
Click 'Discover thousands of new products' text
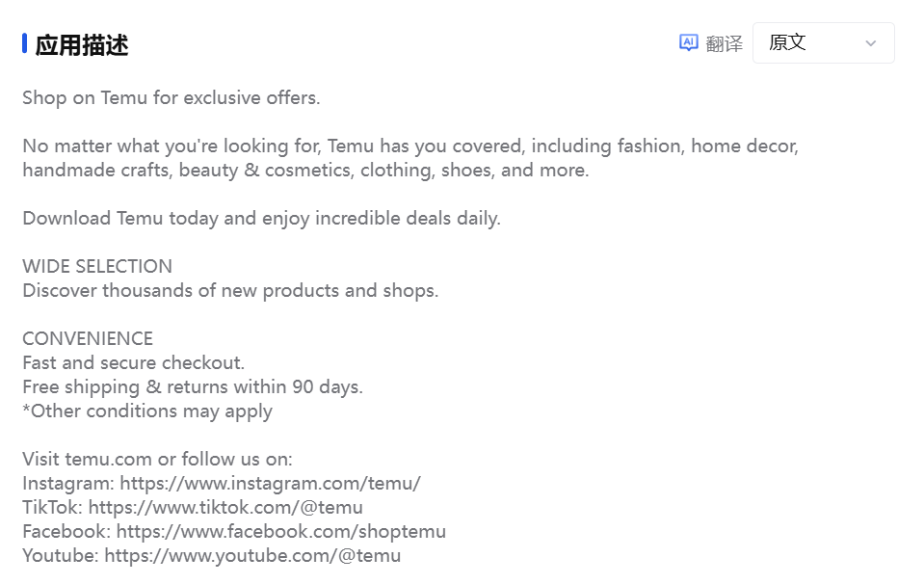tap(230, 290)
